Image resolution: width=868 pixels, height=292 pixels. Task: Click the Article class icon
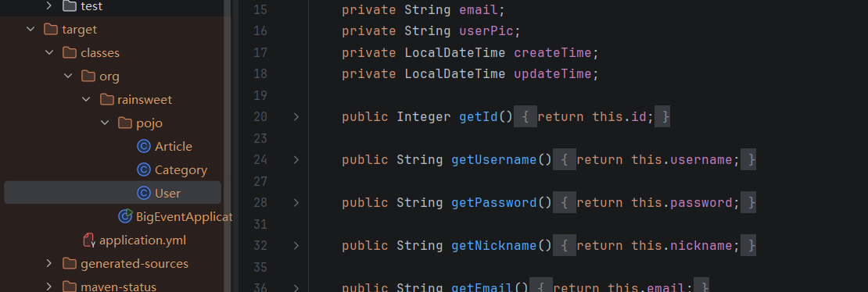click(143, 147)
